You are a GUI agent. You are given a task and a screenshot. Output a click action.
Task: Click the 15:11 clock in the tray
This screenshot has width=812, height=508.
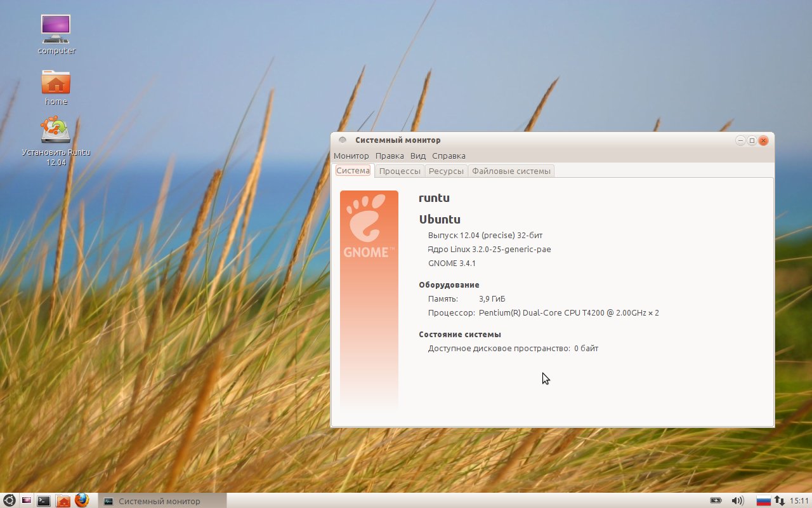pos(799,500)
